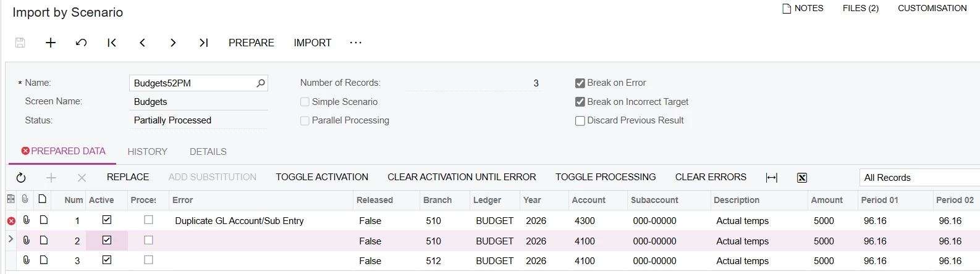Add a new import scenario record
Screen dimensions: 980x274
[51, 43]
